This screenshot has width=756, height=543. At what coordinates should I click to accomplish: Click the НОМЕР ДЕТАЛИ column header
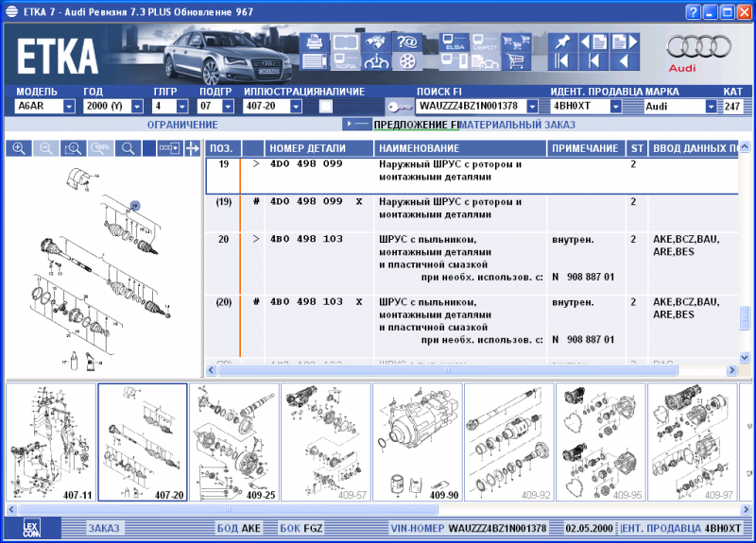click(x=318, y=148)
